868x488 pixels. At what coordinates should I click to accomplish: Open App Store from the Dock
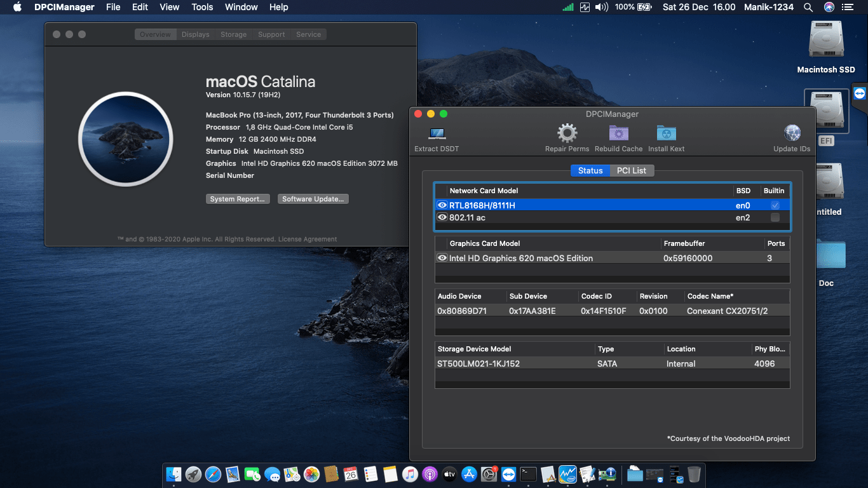coord(469,474)
